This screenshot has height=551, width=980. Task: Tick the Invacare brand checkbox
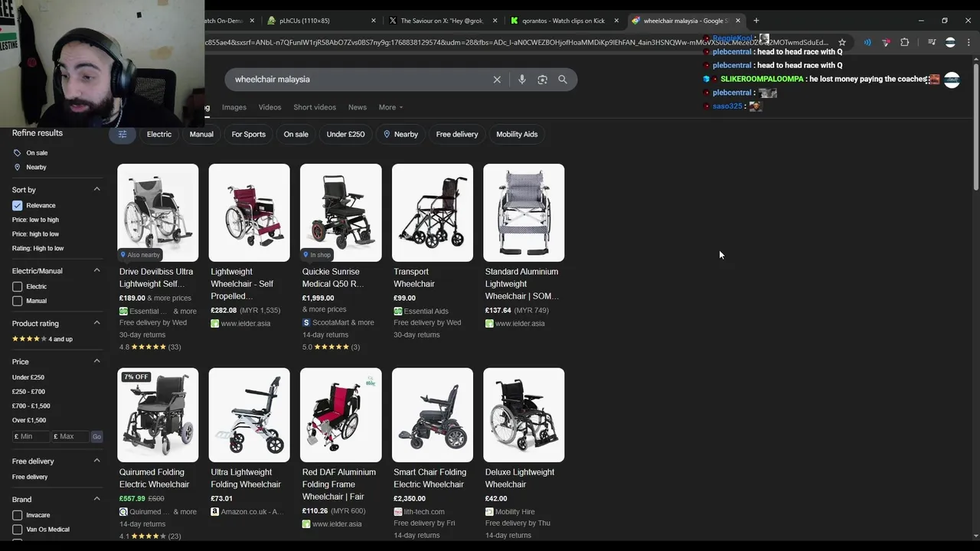tap(17, 515)
